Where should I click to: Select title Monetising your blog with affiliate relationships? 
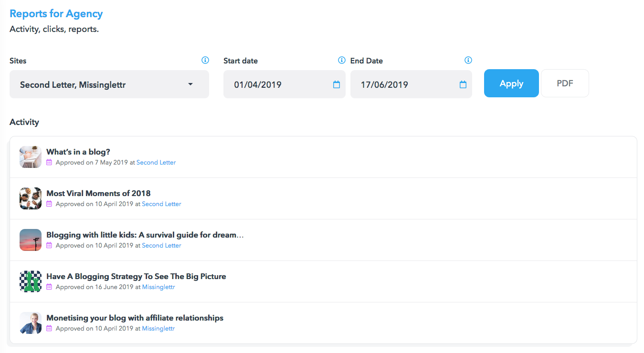(135, 318)
